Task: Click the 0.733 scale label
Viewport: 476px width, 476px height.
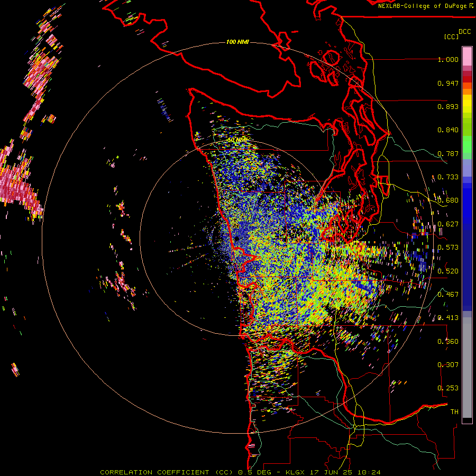Action: (448, 177)
